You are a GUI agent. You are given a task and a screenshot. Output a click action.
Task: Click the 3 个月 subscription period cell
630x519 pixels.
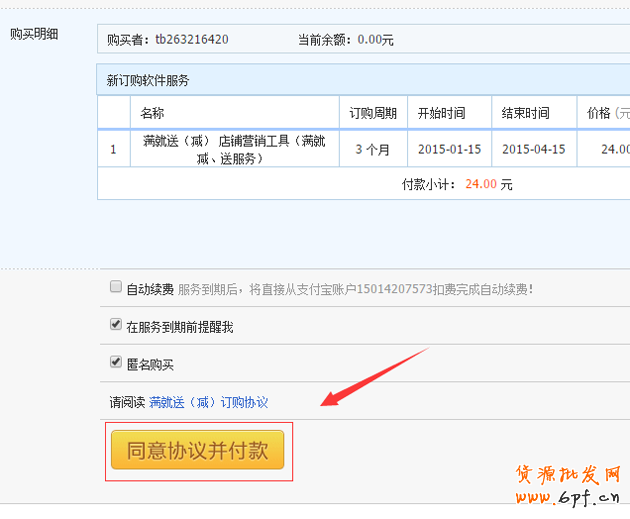coord(373,149)
